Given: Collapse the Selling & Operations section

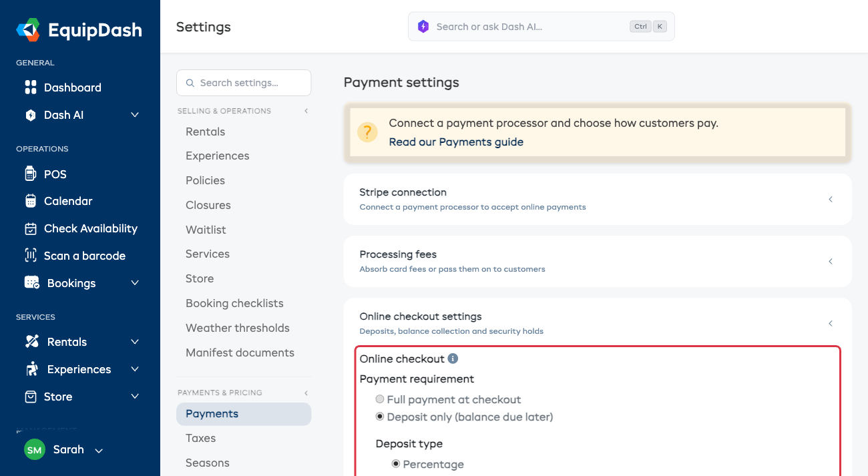Looking at the screenshot, I should point(306,111).
